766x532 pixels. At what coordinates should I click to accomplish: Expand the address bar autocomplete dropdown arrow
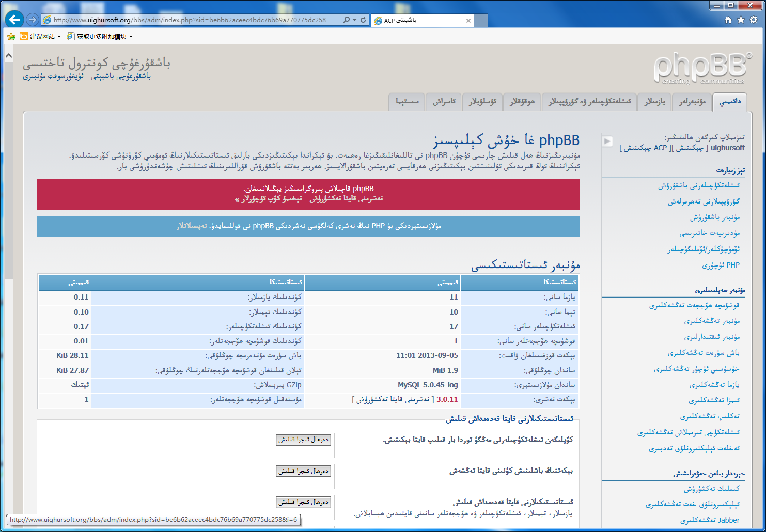click(x=354, y=20)
